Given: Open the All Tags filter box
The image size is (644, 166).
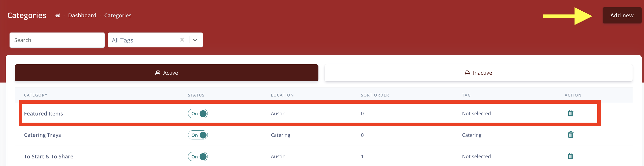Looking at the screenshot, I should pyautogui.click(x=144, y=40).
